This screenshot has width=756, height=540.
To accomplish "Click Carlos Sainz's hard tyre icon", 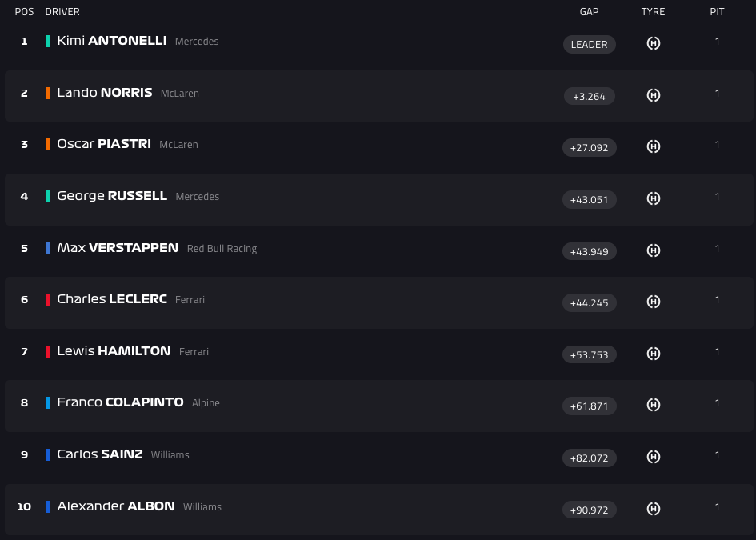I will (x=654, y=457).
